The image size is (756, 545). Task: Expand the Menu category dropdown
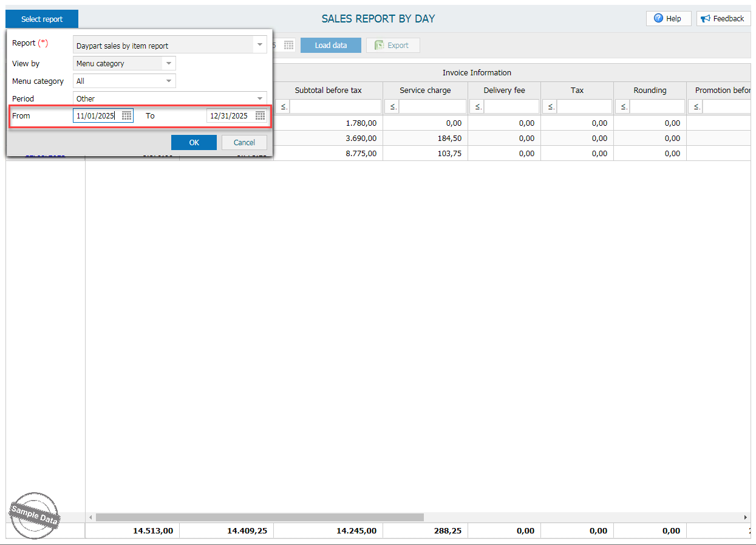(168, 81)
